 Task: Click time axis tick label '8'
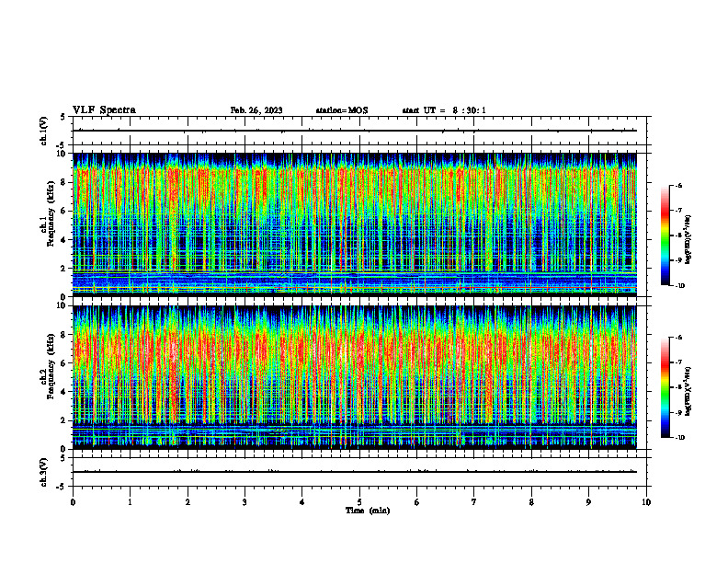[531, 502]
